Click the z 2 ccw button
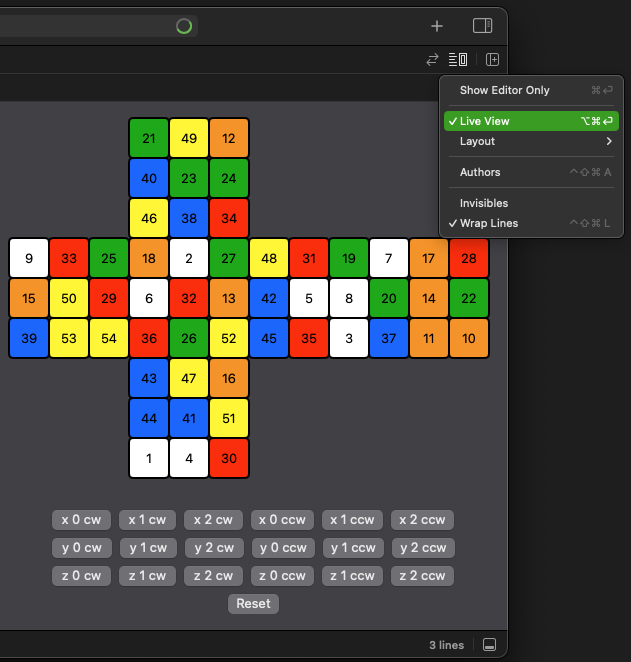This screenshot has width=631, height=662. (x=422, y=576)
